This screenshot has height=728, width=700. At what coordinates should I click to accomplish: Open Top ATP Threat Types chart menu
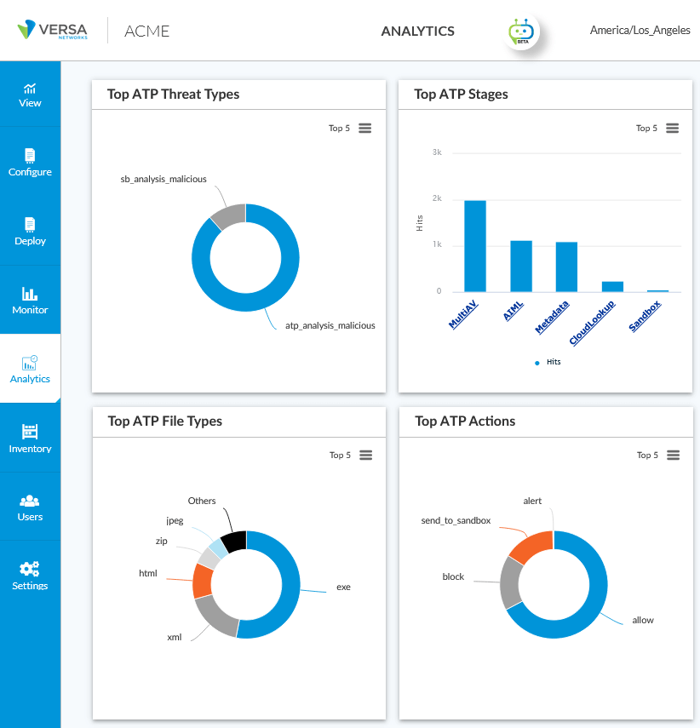point(365,128)
